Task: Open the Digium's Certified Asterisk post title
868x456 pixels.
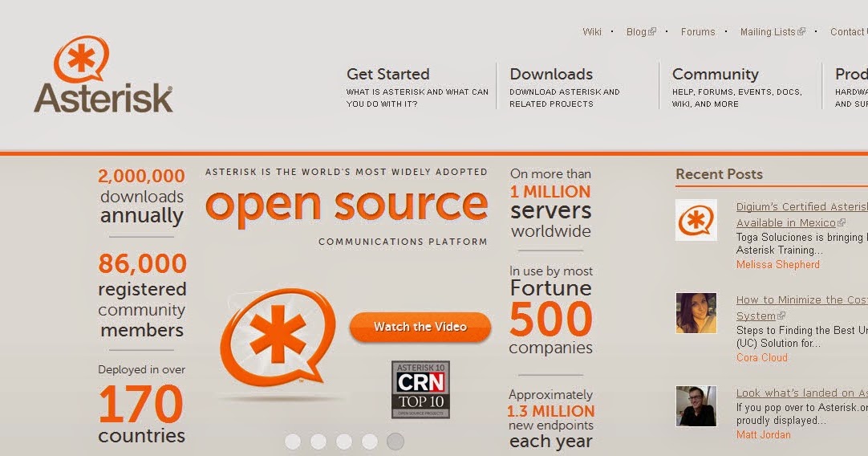Action: 801,206
